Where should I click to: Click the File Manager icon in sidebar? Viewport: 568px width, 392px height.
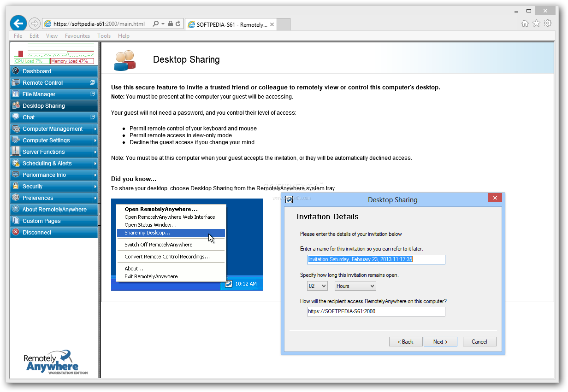(x=16, y=94)
